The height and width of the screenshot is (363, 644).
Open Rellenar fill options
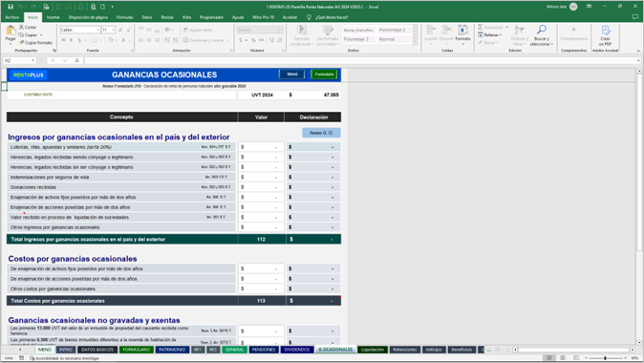[x=489, y=35]
